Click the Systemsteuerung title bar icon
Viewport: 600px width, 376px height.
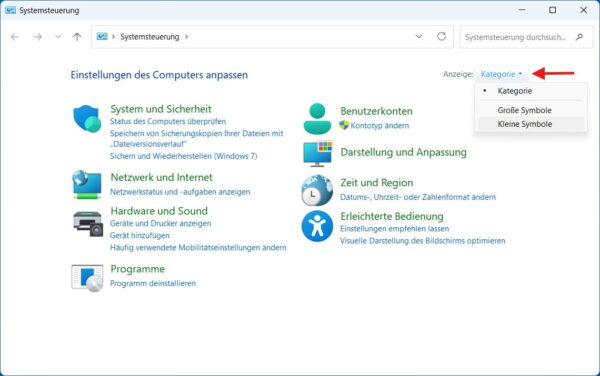(x=10, y=10)
